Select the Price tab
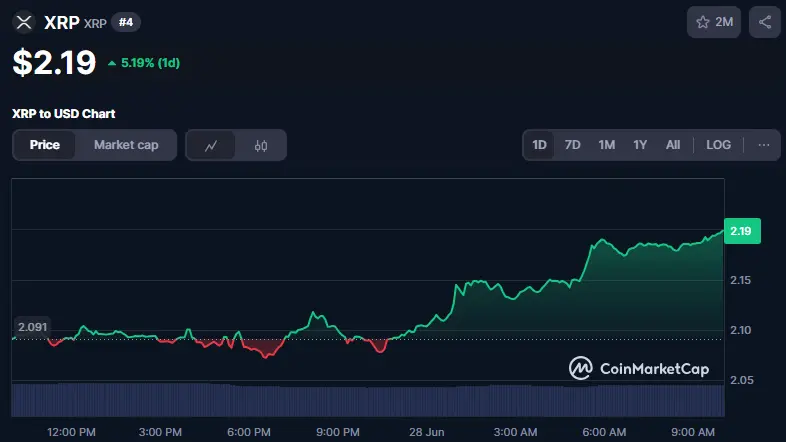Image resolution: width=786 pixels, height=442 pixels. 45,145
